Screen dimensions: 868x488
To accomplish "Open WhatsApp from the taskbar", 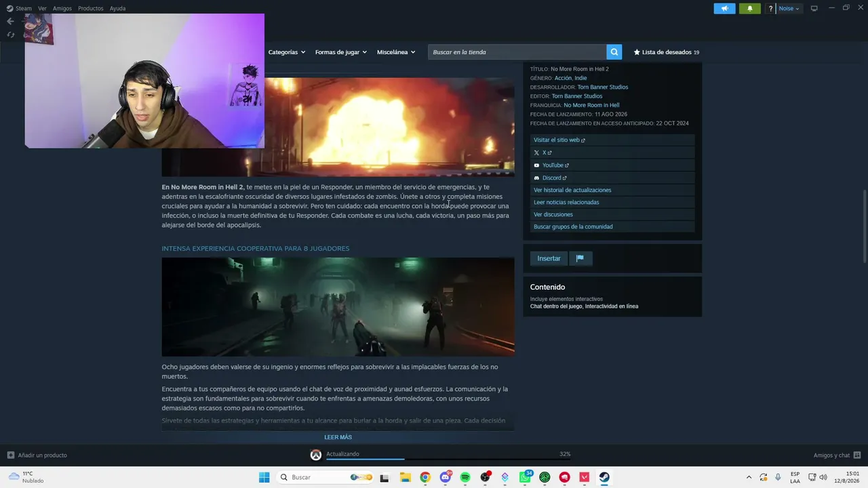I will (525, 477).
